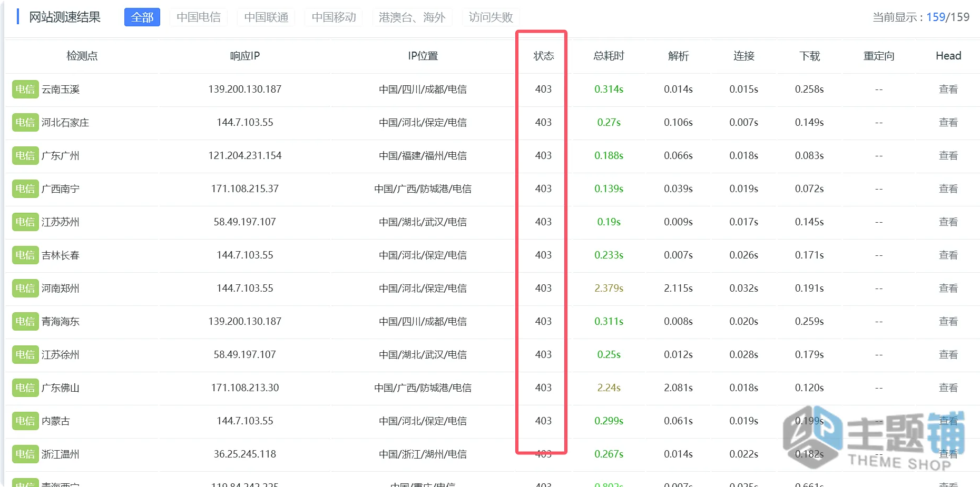The width and height of the screenshot is (980, 487).
Task: Show the 访问失败 tab
Action: [491, 17]
